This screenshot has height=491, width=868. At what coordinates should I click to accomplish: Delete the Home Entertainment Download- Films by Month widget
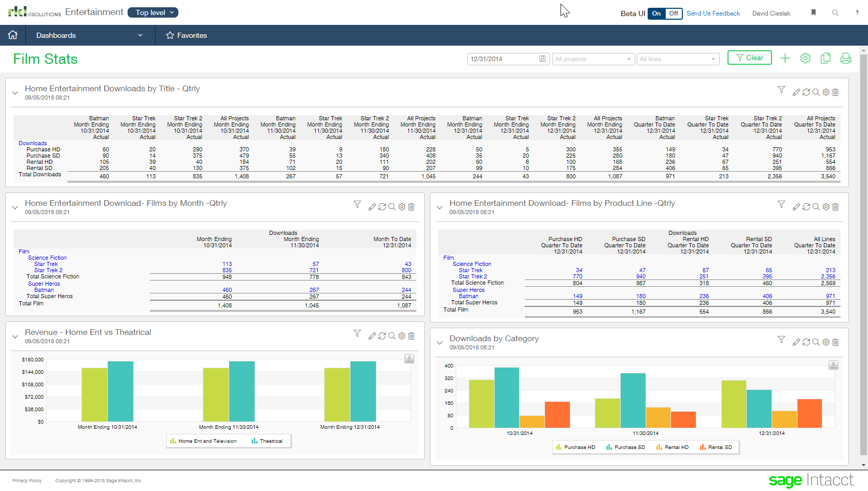[x=411, y=206]
